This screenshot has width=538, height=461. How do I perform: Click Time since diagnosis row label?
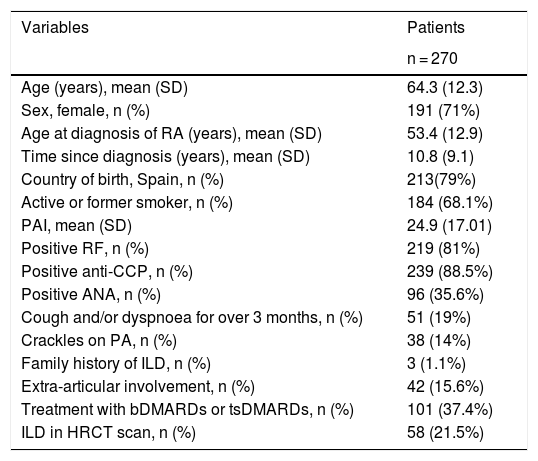[x=165, y=157]
